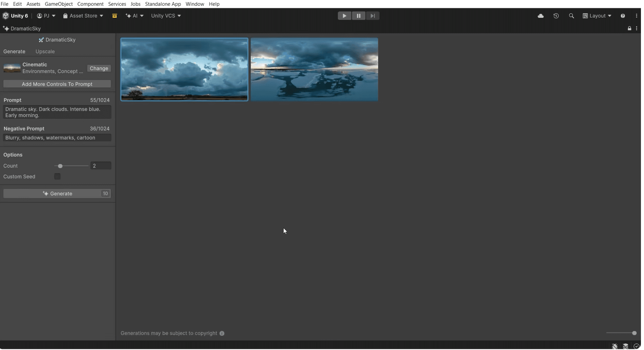Open the Services menu

(x=117, y=4)
